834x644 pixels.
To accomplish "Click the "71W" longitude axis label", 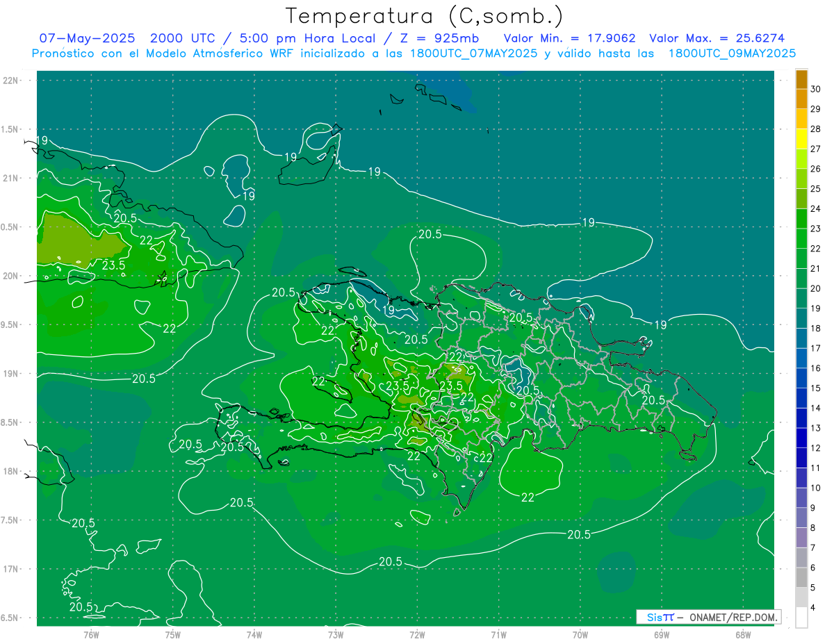I will coord(498,634).
